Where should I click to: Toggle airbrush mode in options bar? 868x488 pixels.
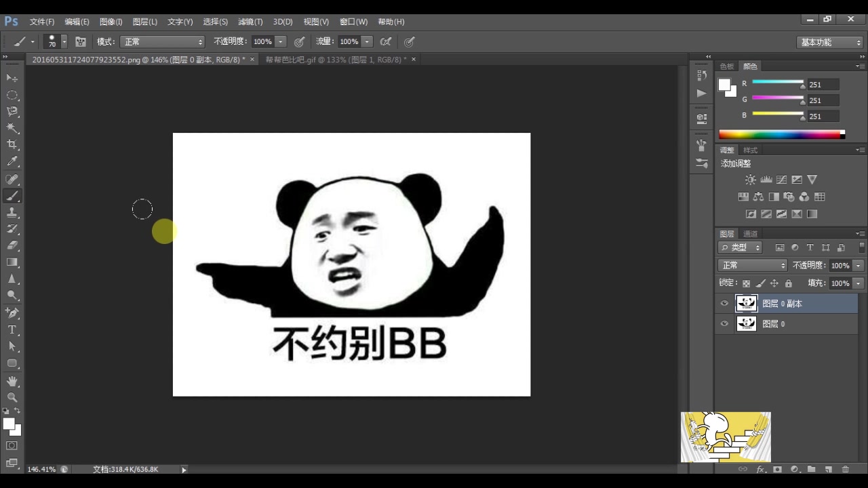[386, 41]
